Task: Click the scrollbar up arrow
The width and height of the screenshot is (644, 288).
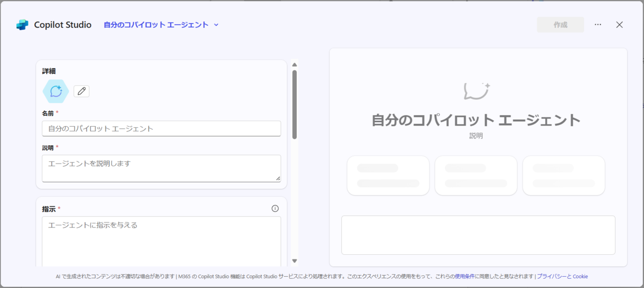Action: pyautogui.click(x=295, y=65)
